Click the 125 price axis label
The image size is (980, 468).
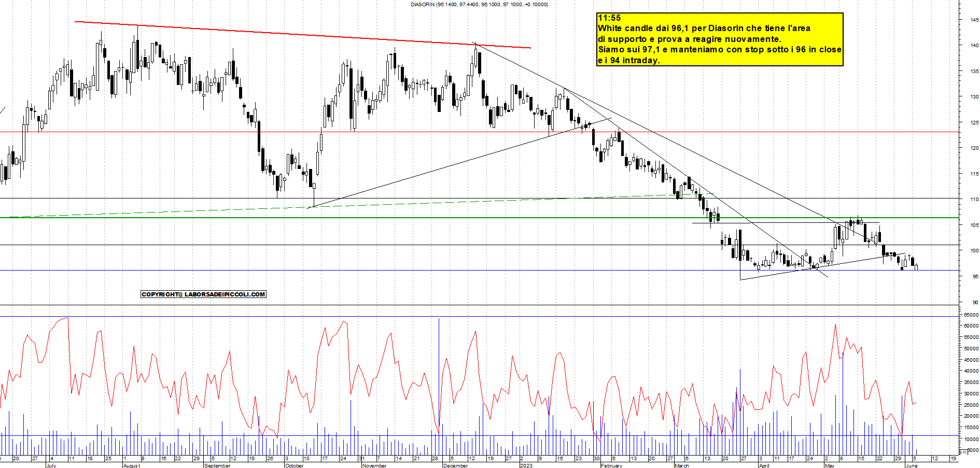click(974, 123)
